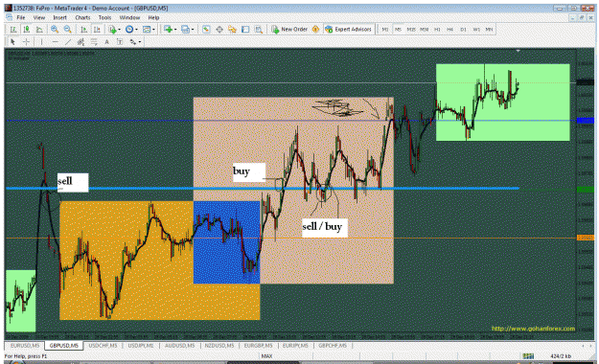
Task: Open the Strategy Tester icon
Action: (x=259, y=30)
